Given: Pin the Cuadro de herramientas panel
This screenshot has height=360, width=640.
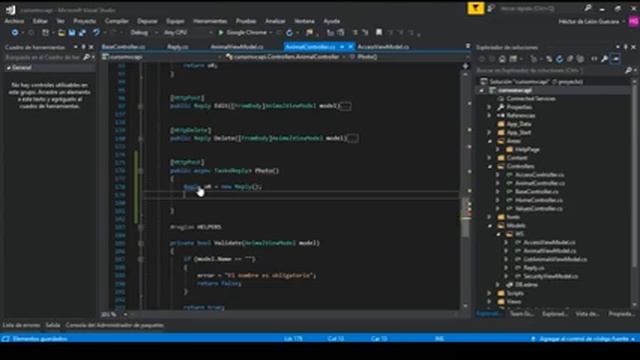Looking at the screenshot, I should 83,47.
